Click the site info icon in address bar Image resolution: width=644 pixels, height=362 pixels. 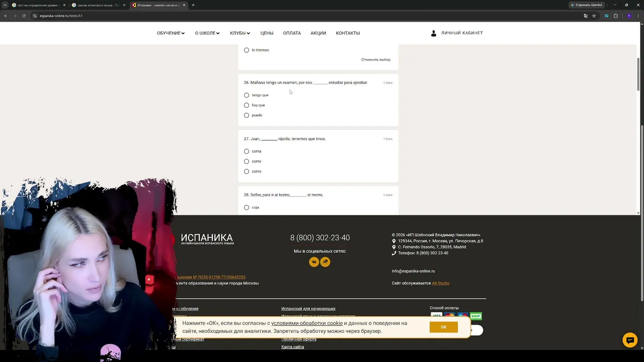click(x=35, y=16)
